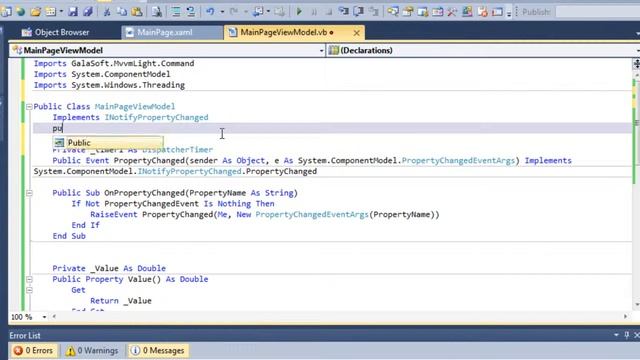Click the Find in Files icon
640x360 pixels.
[x=156, y=12]
